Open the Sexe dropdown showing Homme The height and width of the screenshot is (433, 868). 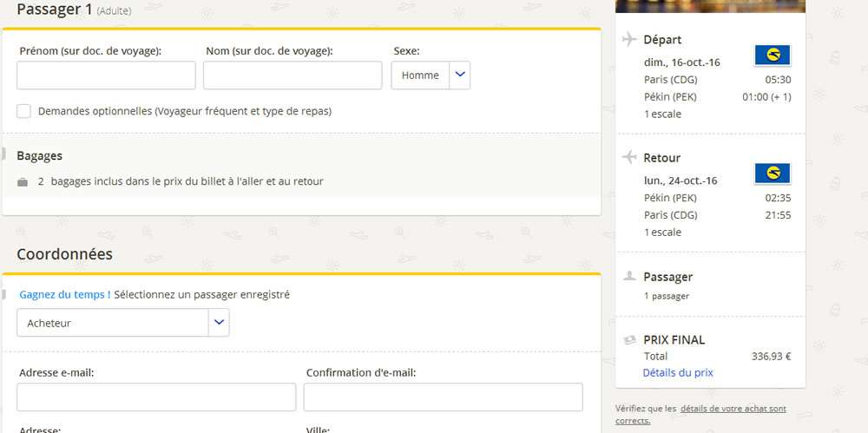coord(421,75)
